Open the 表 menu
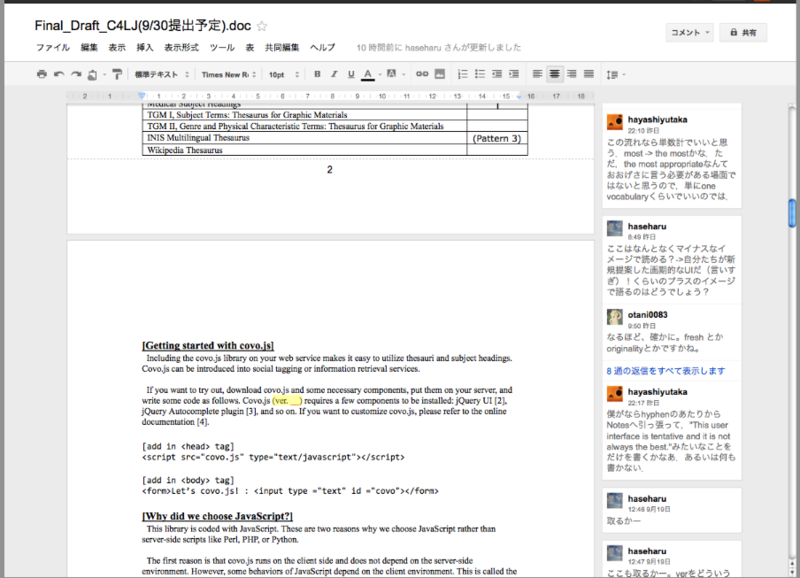 pos(249,47)
